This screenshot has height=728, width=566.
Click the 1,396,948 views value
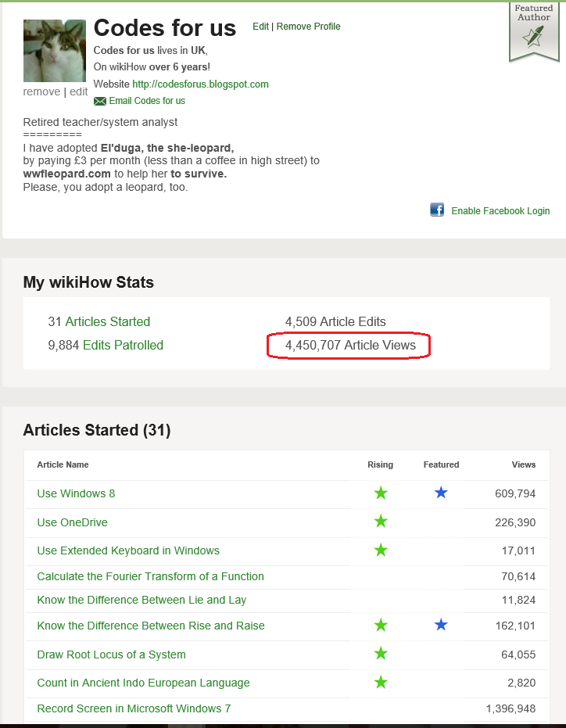tap(510, 708)
